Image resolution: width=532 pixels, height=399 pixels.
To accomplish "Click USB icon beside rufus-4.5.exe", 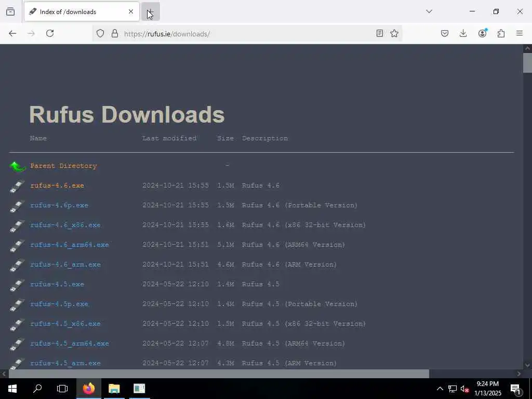I will [x=17, y=285].
